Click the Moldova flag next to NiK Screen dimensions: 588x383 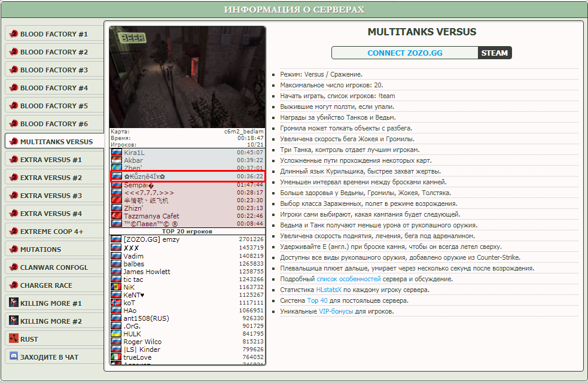[x=117, y=287]
